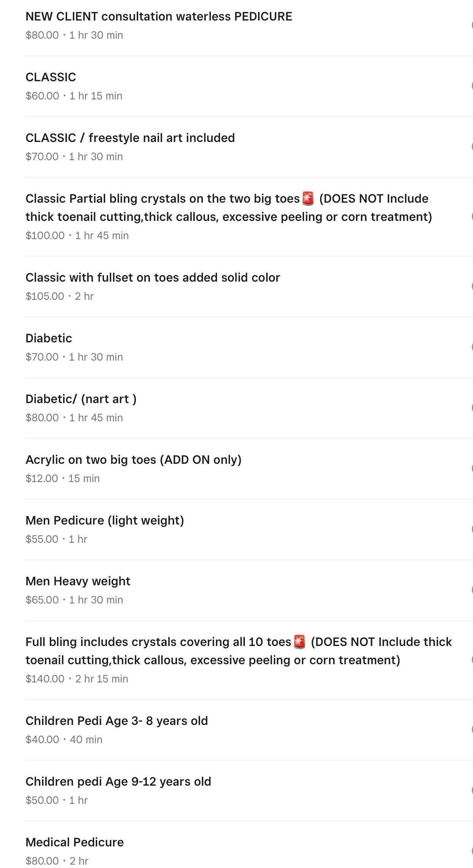Click the $140.00 · 2 hr 15 min line
The height and width of the screenshot is (868, 473).
(77, 679)
